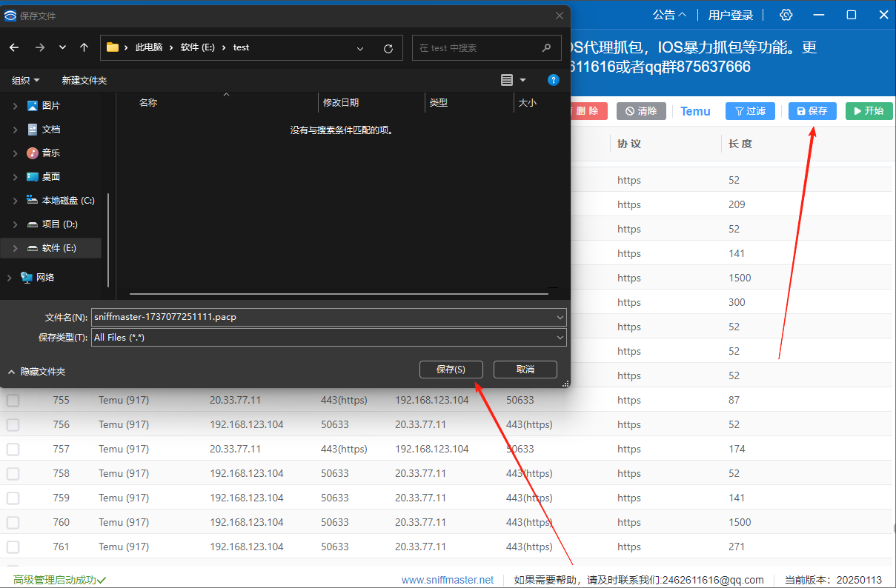Viewport: 896px width, 588px height.
Task: Open the 公告 menu in Sniffmaster
Action: pos(669,15)
